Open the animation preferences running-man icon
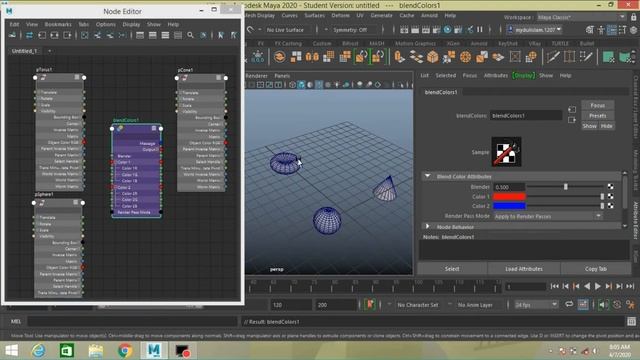The height and width of the screenshot is (360, 640). click(631, 305)
